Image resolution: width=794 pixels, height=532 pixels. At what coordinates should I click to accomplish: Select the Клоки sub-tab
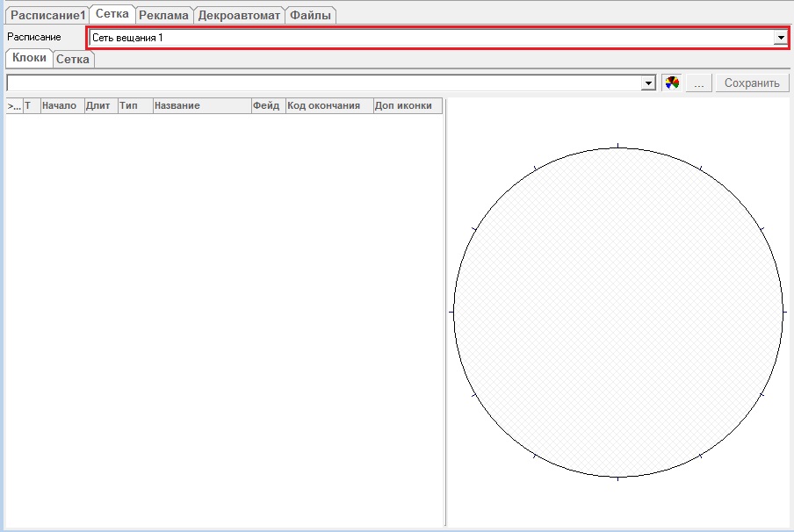coord(29,58)
